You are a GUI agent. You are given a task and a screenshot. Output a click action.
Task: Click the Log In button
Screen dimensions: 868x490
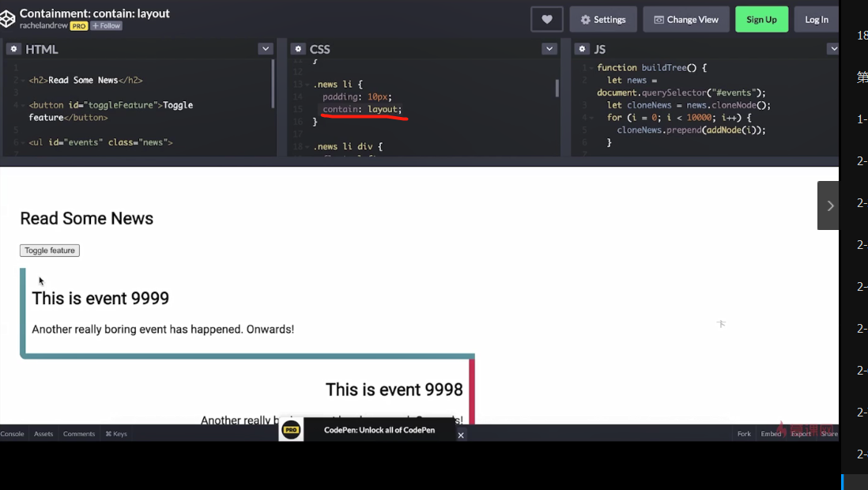coord(817,20)
